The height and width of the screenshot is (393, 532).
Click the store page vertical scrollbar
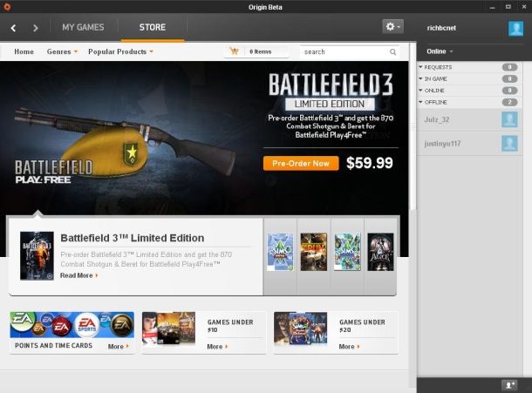(413, 126)
